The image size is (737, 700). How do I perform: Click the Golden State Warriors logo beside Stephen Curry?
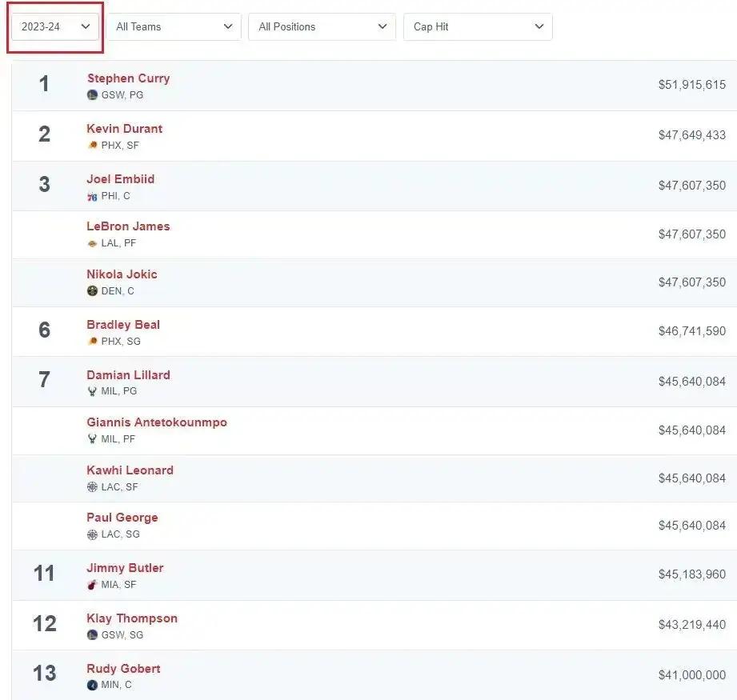[92, 95]
